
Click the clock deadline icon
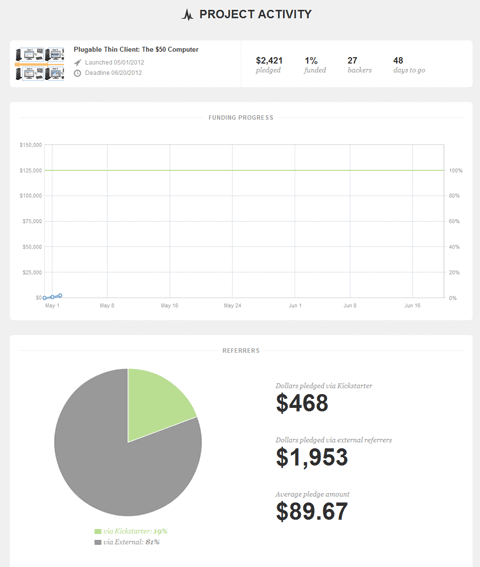(x=77, y=73)
